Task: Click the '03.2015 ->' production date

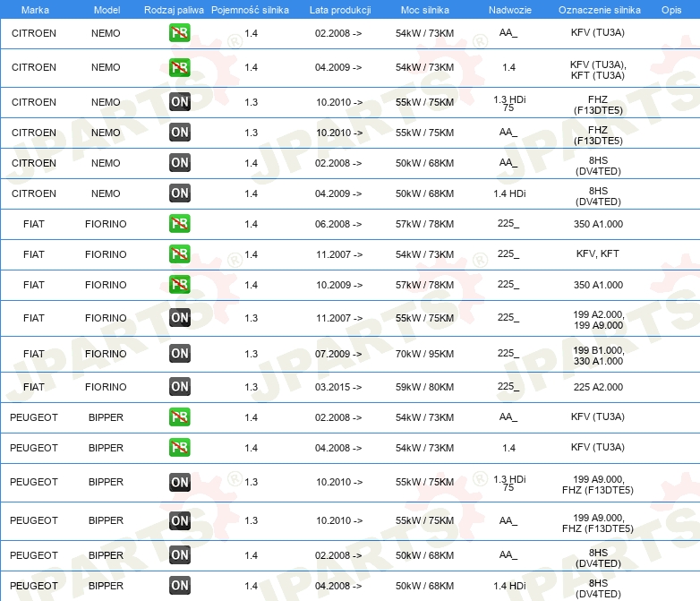Action: (x=338, y=387)
